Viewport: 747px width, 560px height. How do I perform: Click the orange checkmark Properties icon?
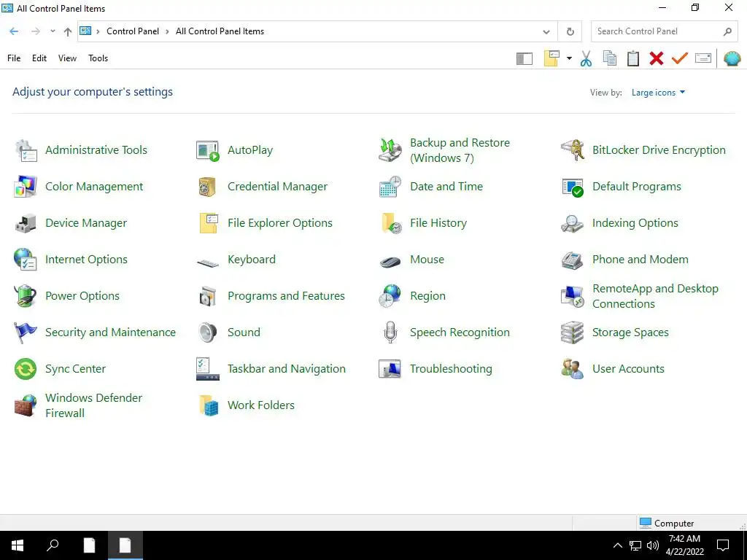click(x=680, y=58)
